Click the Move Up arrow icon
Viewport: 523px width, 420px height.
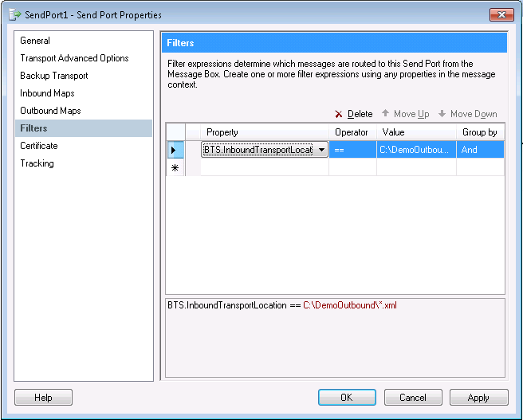tap(385, 114)
